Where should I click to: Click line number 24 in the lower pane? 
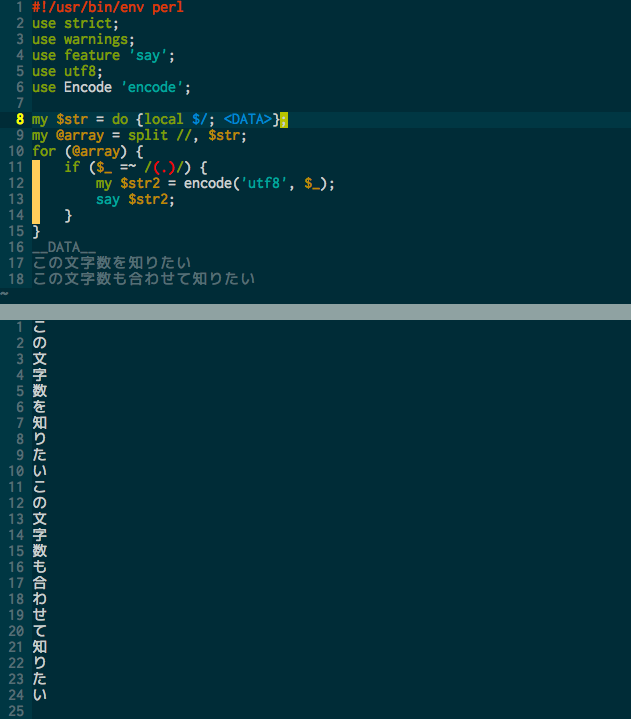click(16, 695)
